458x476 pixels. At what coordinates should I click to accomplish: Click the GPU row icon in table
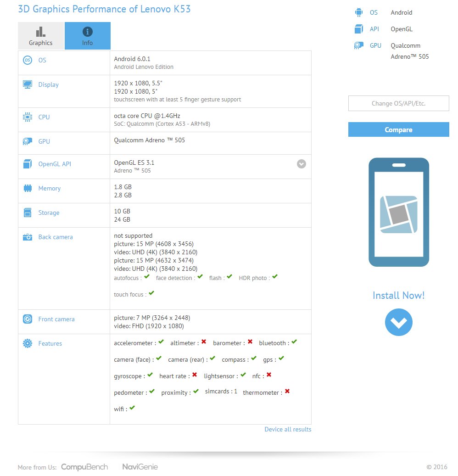(x=28, y=141)
